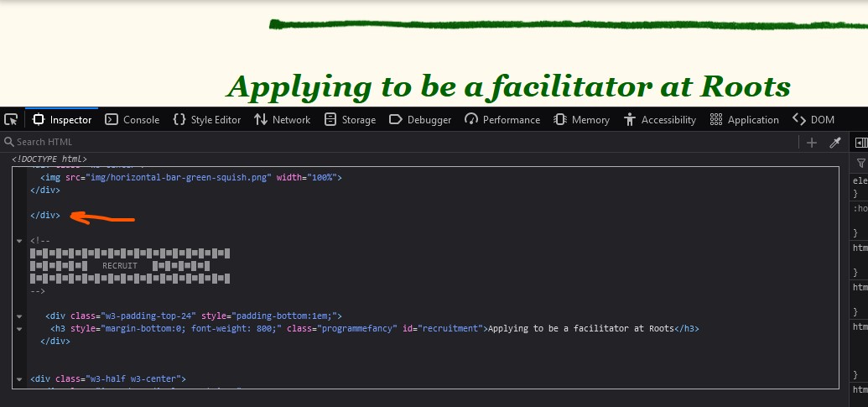The image size is (868, 407).
Task: Switch to the Network panel
Action: pos(282,120)
